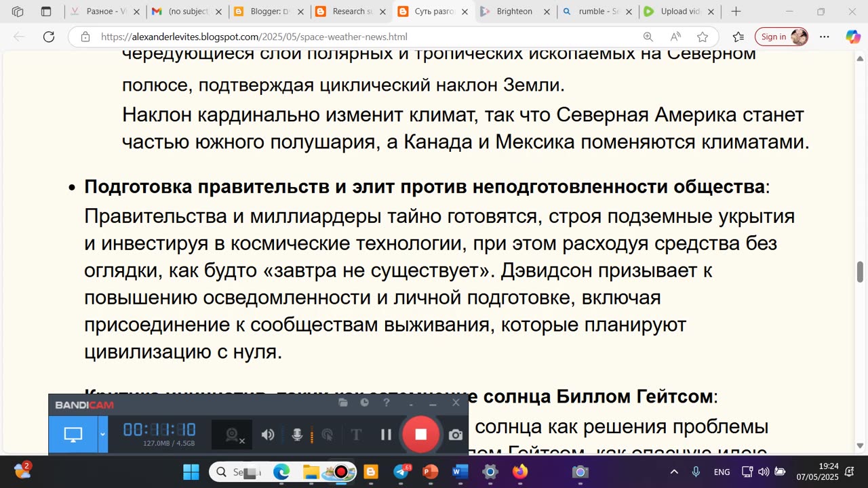The height and width of the screenshot is (488, 868).
Task: Open the weather widget on the taskbar
Action: [22, 470]
